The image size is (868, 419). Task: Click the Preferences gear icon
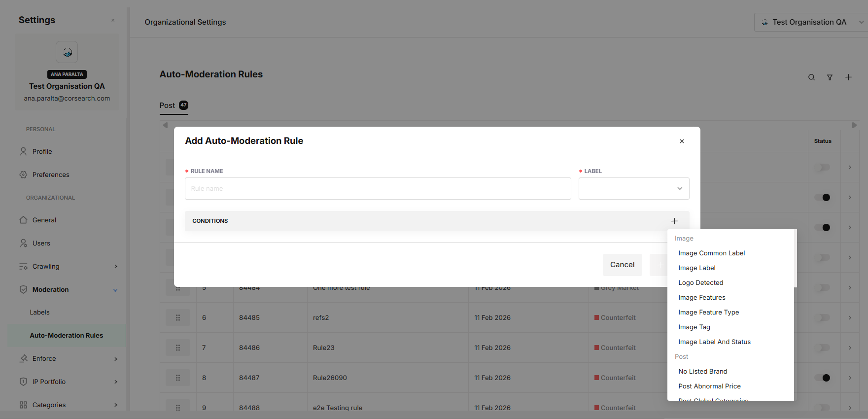pyautogui.click(x=23, y=175)
